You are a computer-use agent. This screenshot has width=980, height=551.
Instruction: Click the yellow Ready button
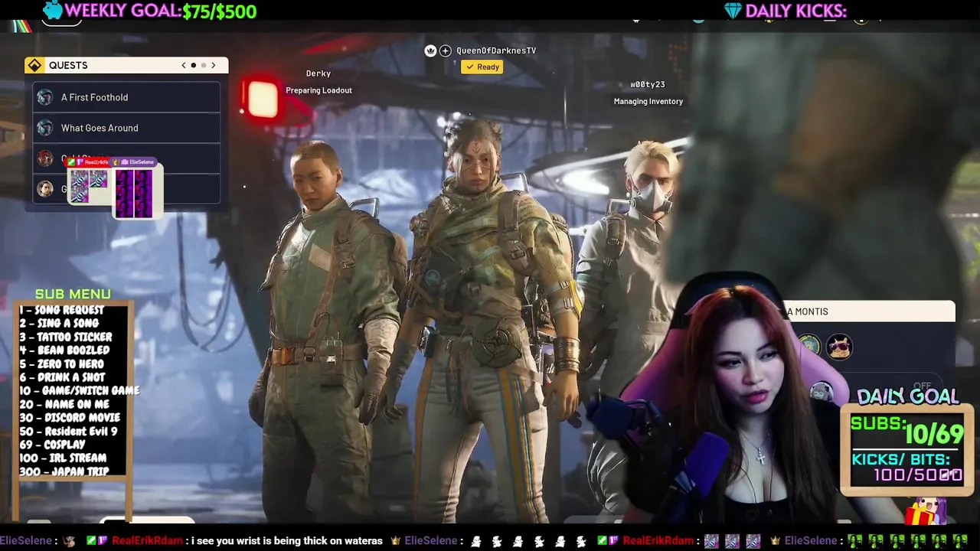point(482,67)
